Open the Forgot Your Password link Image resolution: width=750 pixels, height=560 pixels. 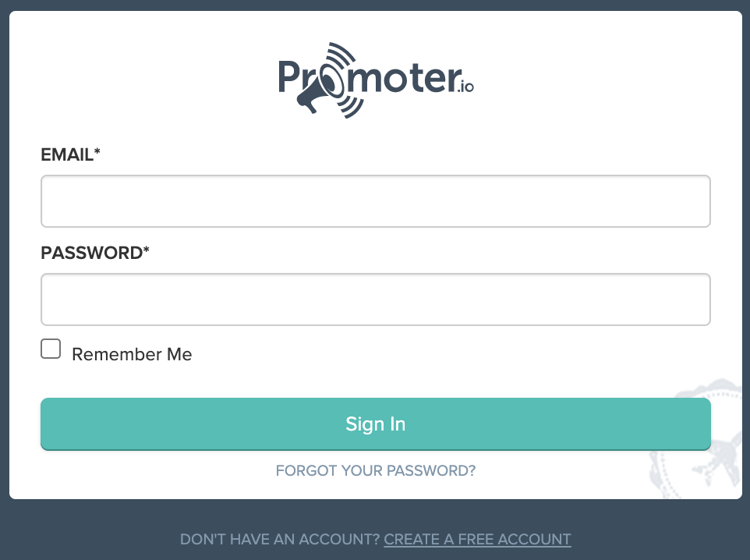[375, 471]
